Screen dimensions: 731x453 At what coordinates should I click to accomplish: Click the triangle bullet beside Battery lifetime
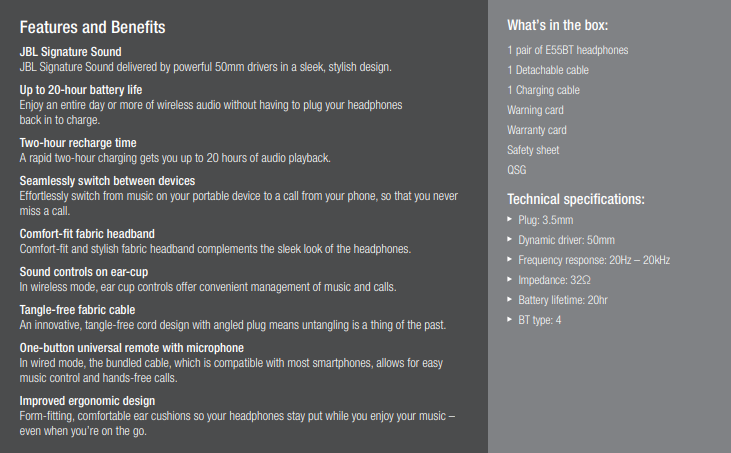coord(510,299)
